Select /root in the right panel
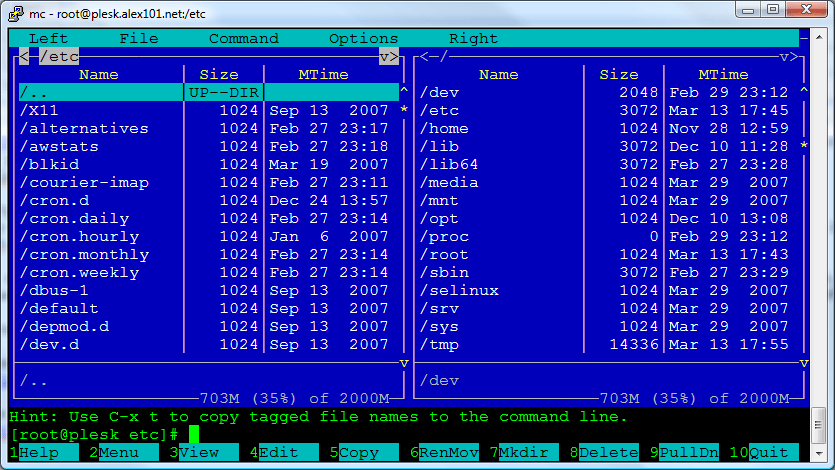This screenshot has width=835, height=470. (x=609, y=254)
